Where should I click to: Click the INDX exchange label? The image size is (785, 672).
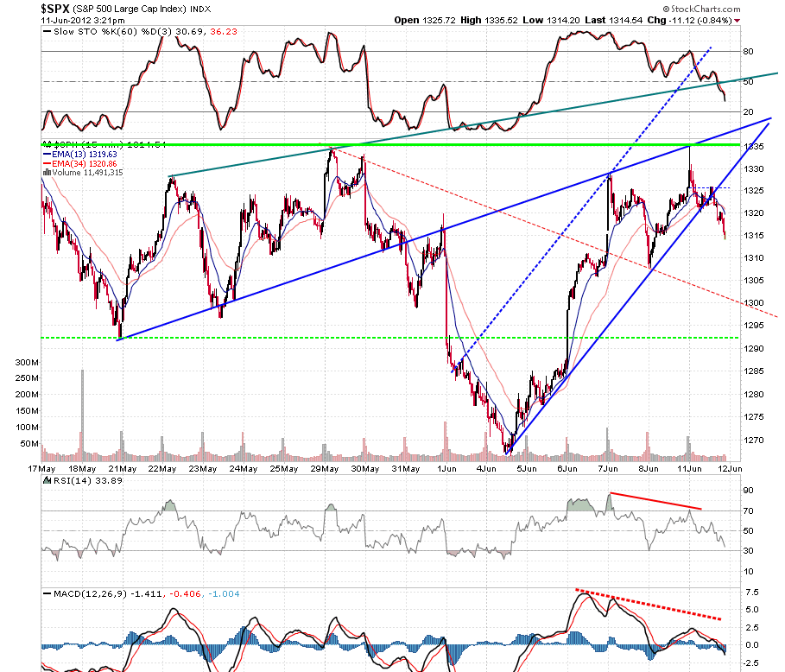point(200,9)
